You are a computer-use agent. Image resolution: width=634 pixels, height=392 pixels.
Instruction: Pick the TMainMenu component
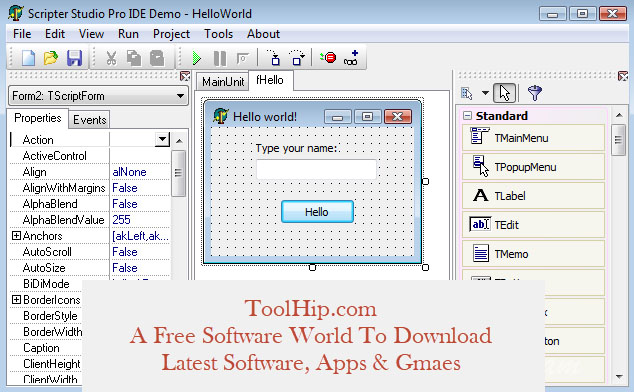click(533, 138)
